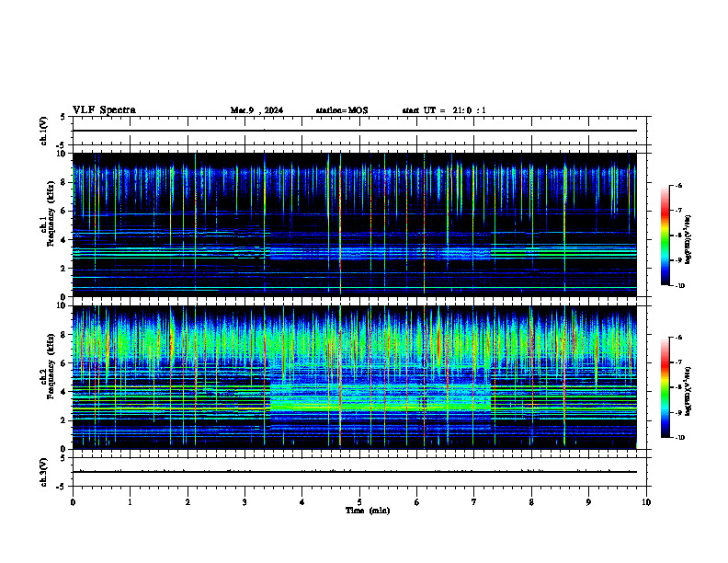Image resolution: width=728 pixels, height=563 pixels.
Task: Click the "VLF Spectra" plot title
Action: click(104, 110)
